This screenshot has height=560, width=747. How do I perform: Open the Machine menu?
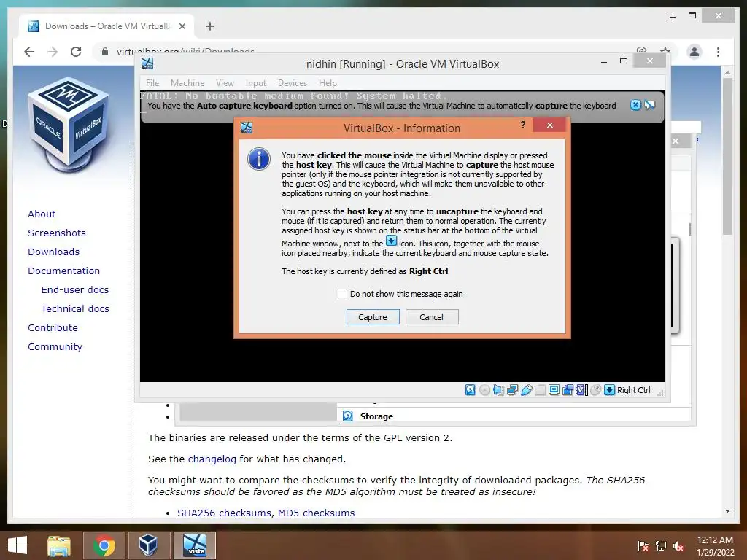pyautogui.click(x=187, y=83)
